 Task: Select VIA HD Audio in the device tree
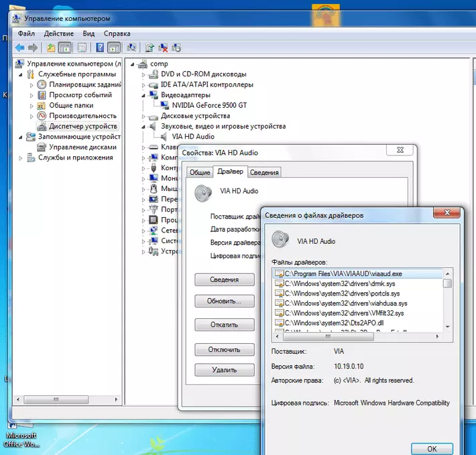193,136
